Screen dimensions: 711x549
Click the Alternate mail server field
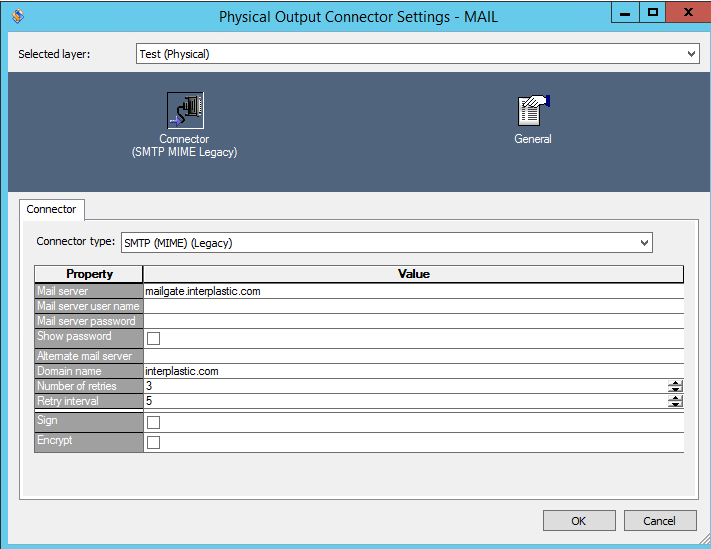pyautogui.click(x=414, y=356)
